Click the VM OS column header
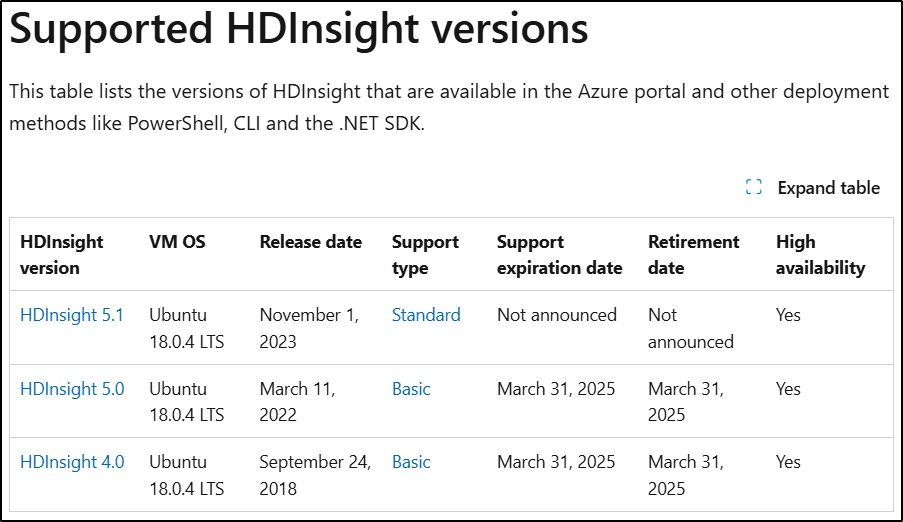 click(x=177, y=242)
